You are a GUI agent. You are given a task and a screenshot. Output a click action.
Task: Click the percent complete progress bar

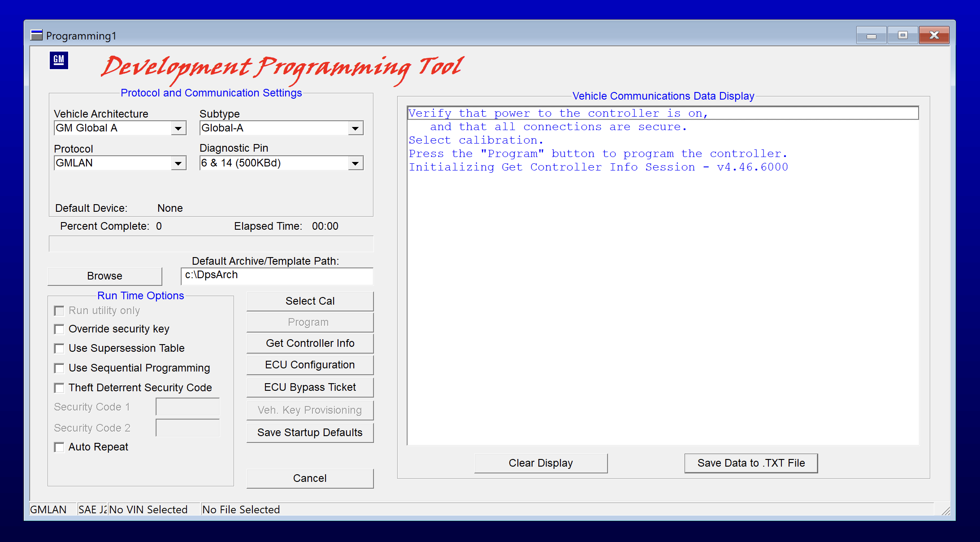tap(211, 244)
